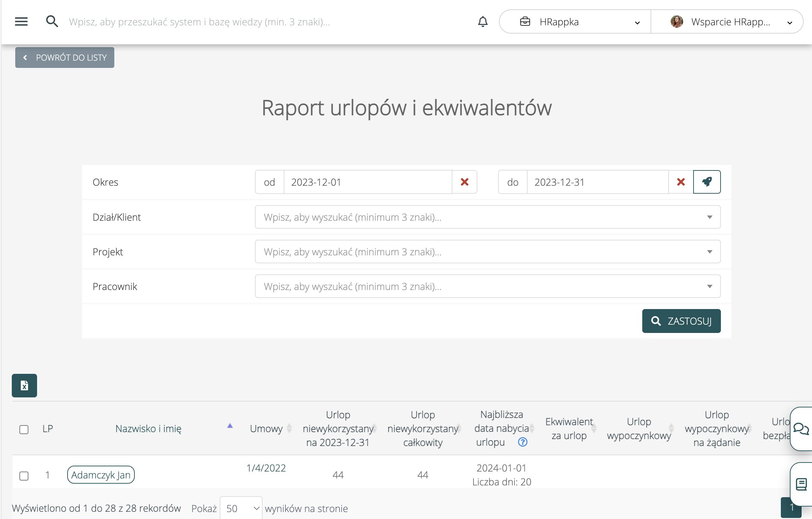Viewport: 812px width, 519px height.
Task: Click the search magnifier icon
Action: click(52, 21)
